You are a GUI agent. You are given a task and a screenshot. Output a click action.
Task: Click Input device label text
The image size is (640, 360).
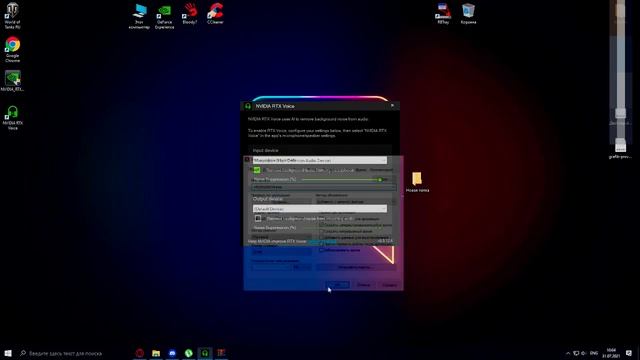[x=265, y=151]
